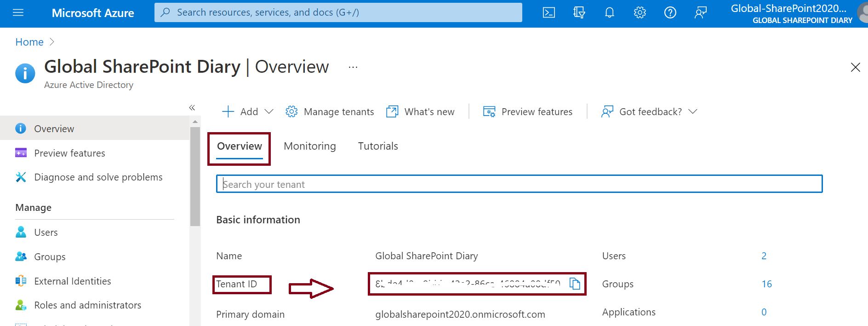Switch to the Monitoring tab

click(310, 146)
